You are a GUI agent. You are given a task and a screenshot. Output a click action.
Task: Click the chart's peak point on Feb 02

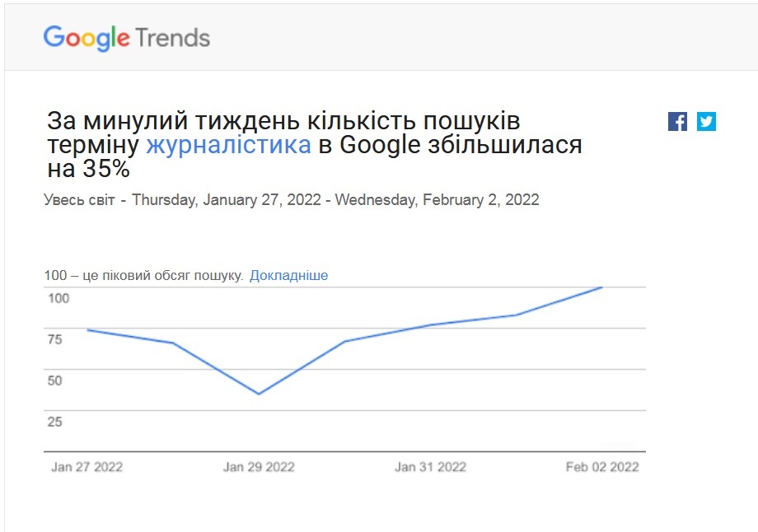pos(602,287)
